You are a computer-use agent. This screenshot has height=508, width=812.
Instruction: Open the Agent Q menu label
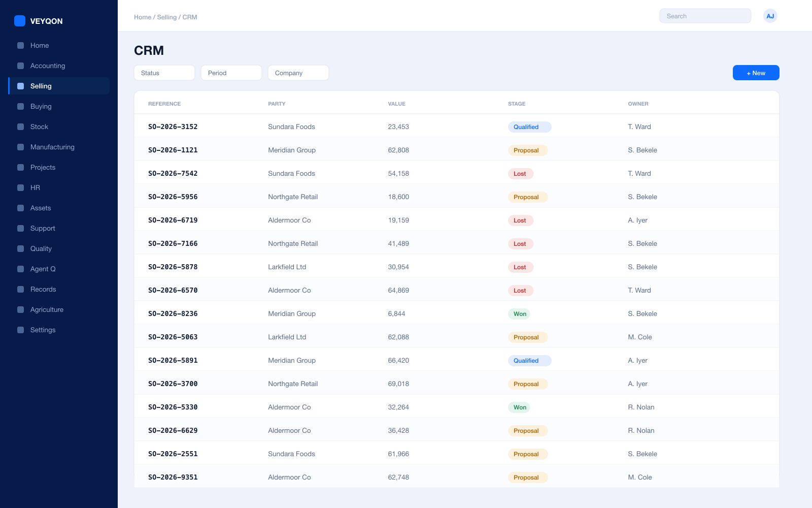pos(43,269)
